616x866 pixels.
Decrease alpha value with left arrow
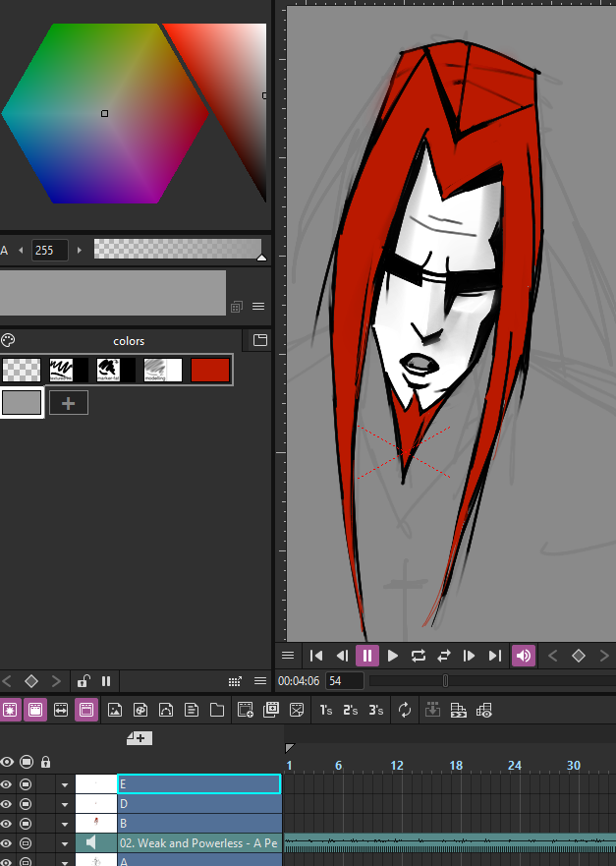(x=21, y=251)
